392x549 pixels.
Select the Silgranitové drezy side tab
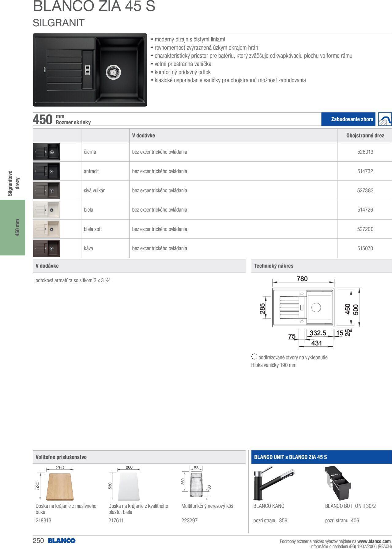(13, 183)
